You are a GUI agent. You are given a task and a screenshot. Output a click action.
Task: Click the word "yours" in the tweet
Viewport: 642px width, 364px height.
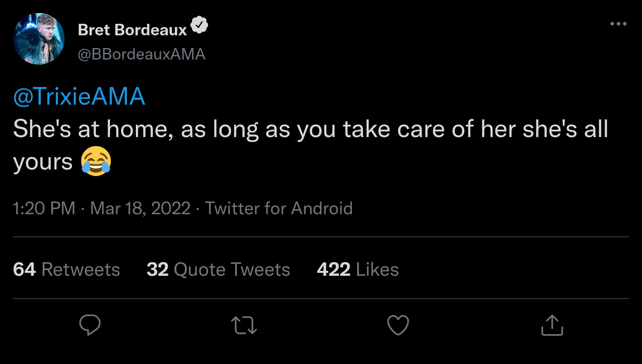click(43, 162)
